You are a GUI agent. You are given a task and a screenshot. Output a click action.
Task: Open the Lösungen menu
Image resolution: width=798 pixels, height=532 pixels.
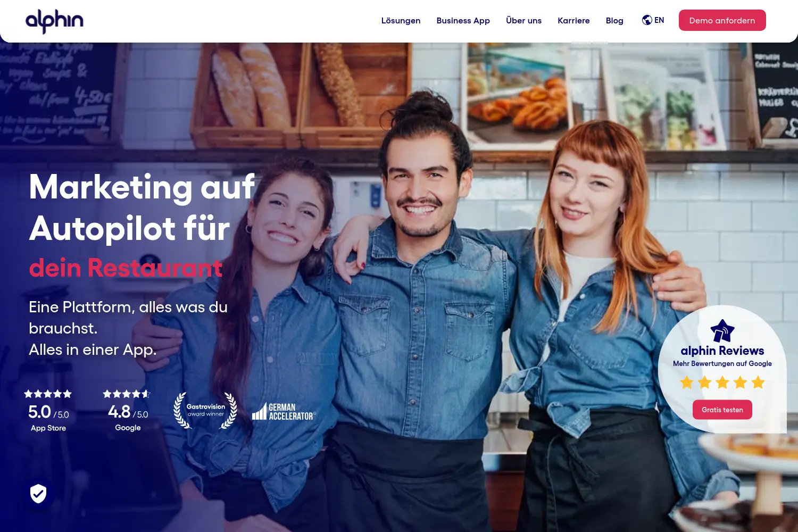point(401,21)
